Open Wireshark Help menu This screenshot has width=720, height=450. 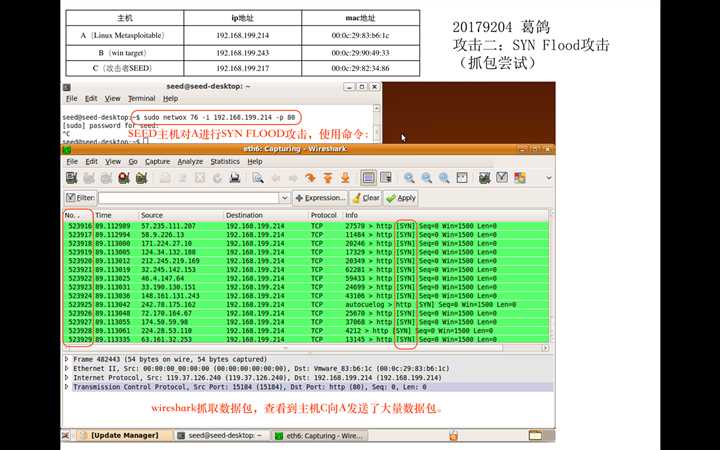(255, 162)
